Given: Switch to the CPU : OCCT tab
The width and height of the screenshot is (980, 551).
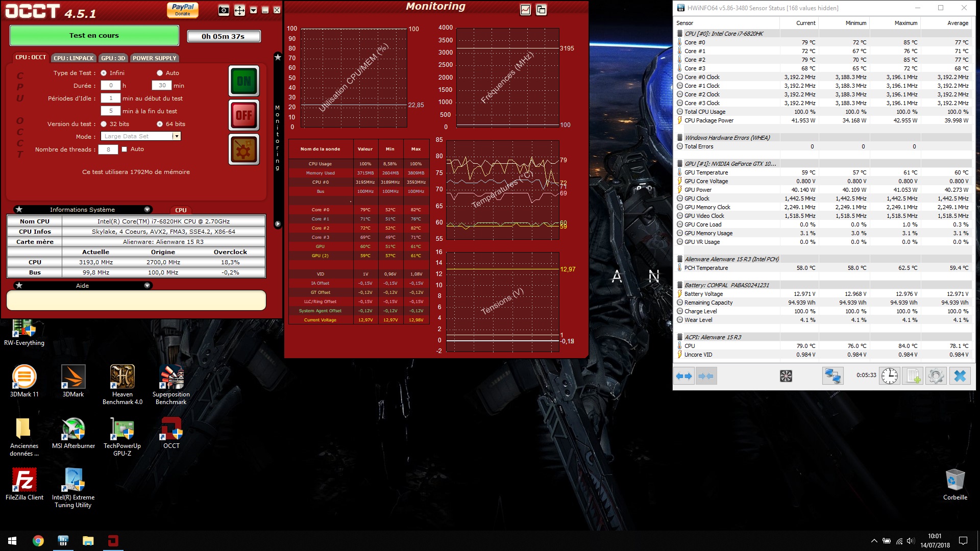Looking at the screenshot, I should [x=31, y=58].
